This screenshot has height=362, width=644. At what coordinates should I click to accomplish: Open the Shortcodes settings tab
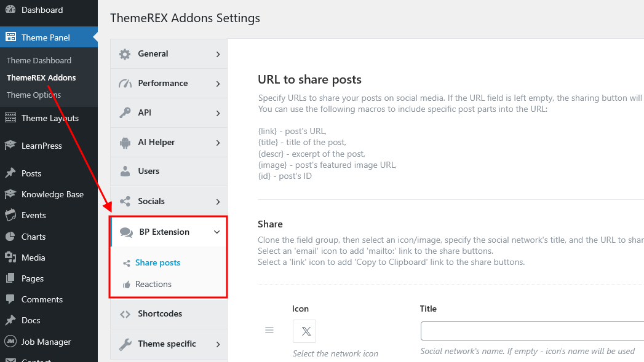(x=169, y=314)
